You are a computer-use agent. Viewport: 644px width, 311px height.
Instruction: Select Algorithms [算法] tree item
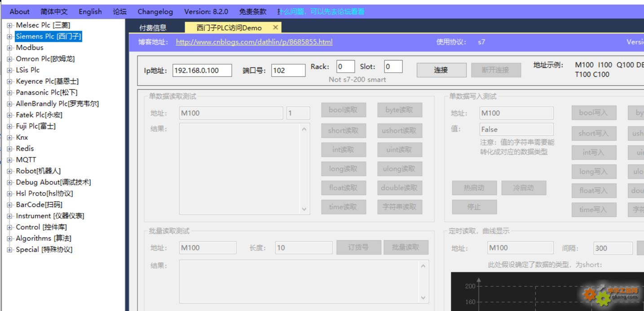44,238
